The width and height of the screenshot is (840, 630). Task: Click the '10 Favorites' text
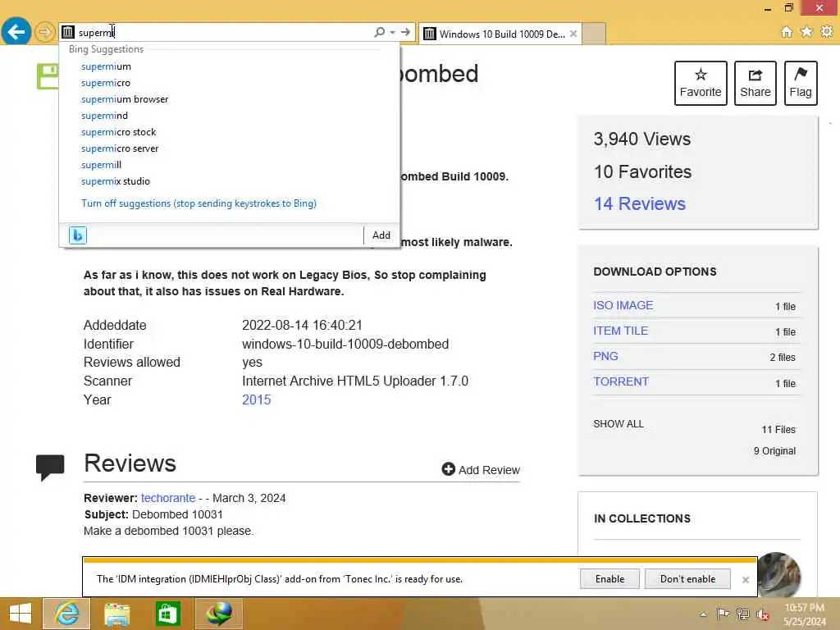(642, 171)
